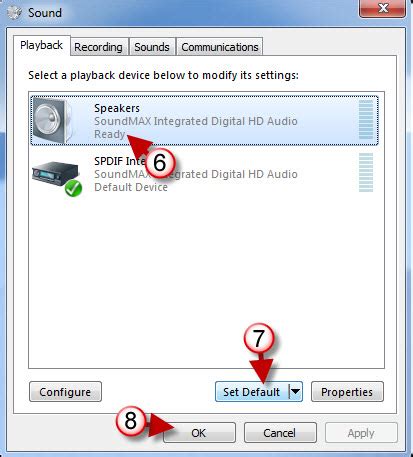Switch to the Recording tab
This screenshot has height=457, width=413.
(x=98, y=47)
